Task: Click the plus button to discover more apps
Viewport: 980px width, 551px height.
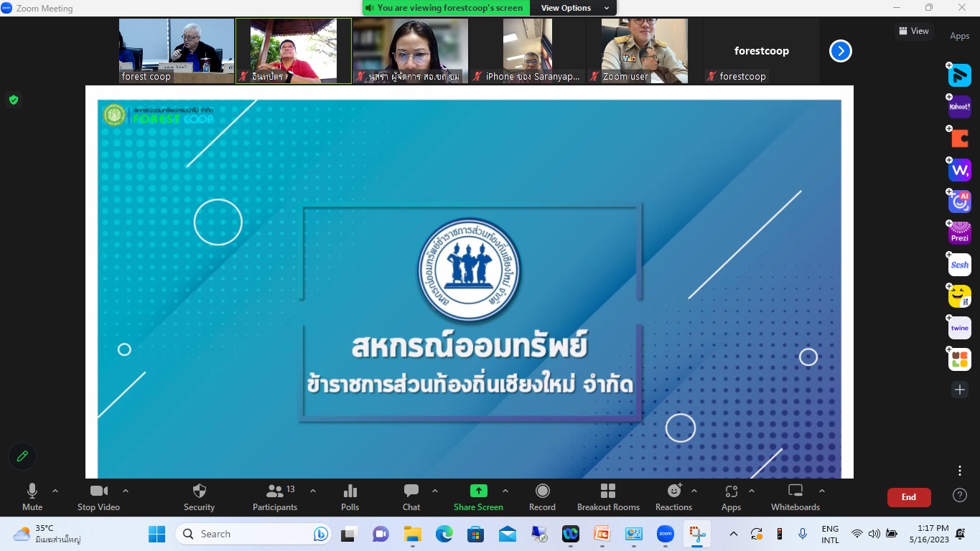Action: tap(960, 390)
